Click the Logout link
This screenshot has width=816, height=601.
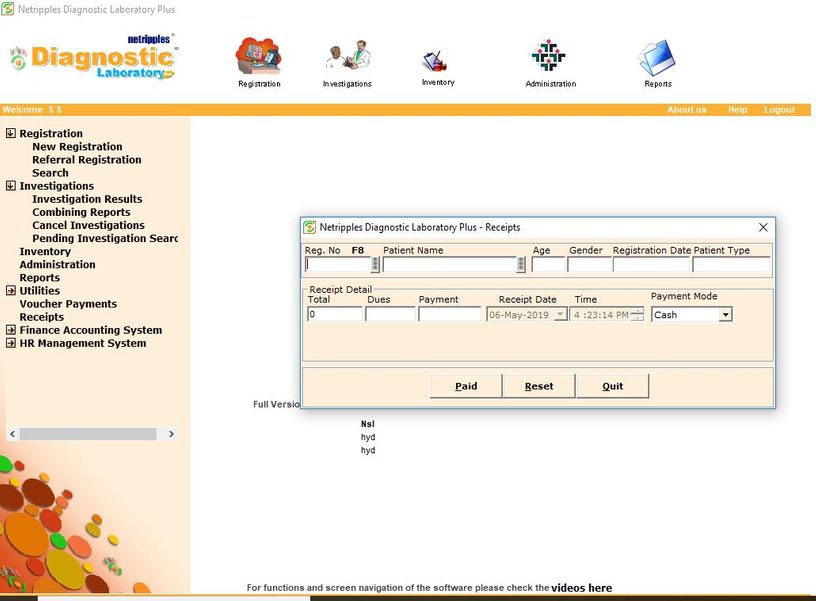click(779, 110)
